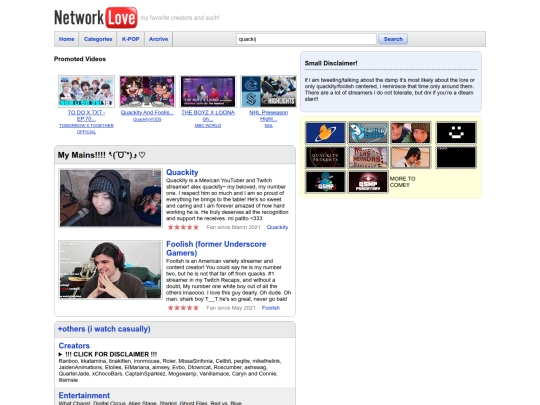
Task: Click Foolish (former Underscore Gamers) heading
Action: pyautogui.click(x=216, y=248)
